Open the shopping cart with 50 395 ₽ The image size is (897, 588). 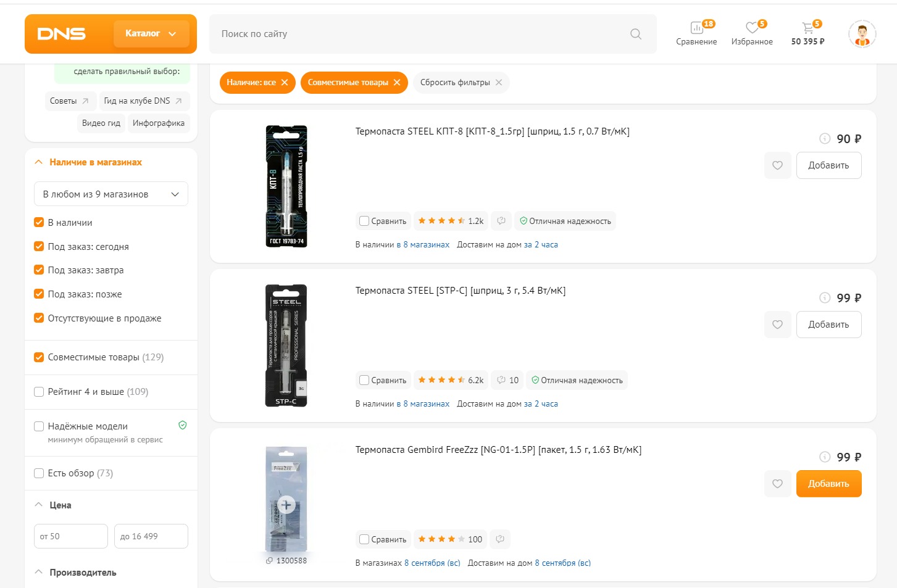pyautogui.click(x=807, y=33)
